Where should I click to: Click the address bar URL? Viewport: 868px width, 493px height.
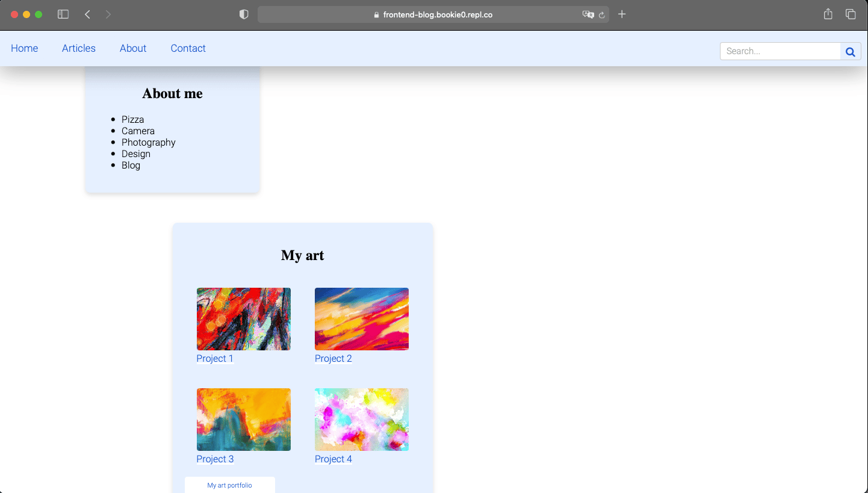click(438, 14)
